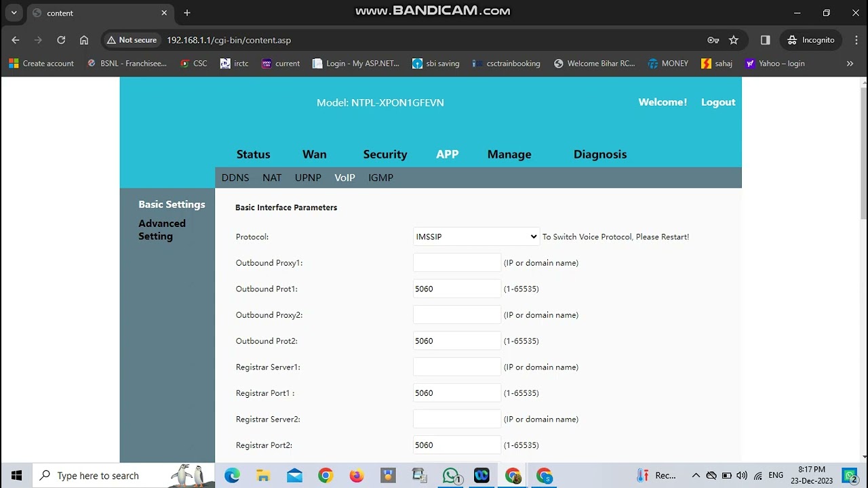The image size is (868, 488).
Task: Click the Registrar Port2 field
Action: click(457, 445)
